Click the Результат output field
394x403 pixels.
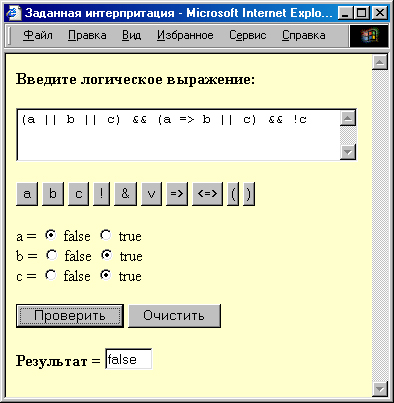[129, 359]
